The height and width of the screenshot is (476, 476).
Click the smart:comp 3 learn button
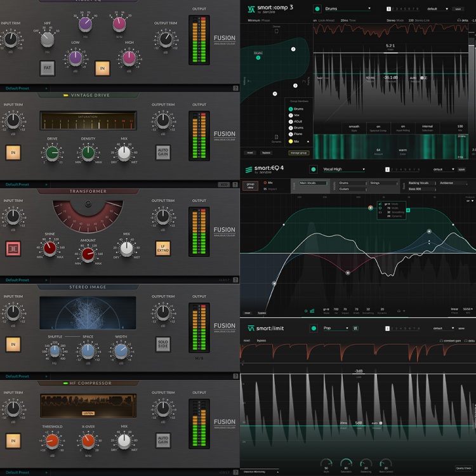[x=317, y=10]
